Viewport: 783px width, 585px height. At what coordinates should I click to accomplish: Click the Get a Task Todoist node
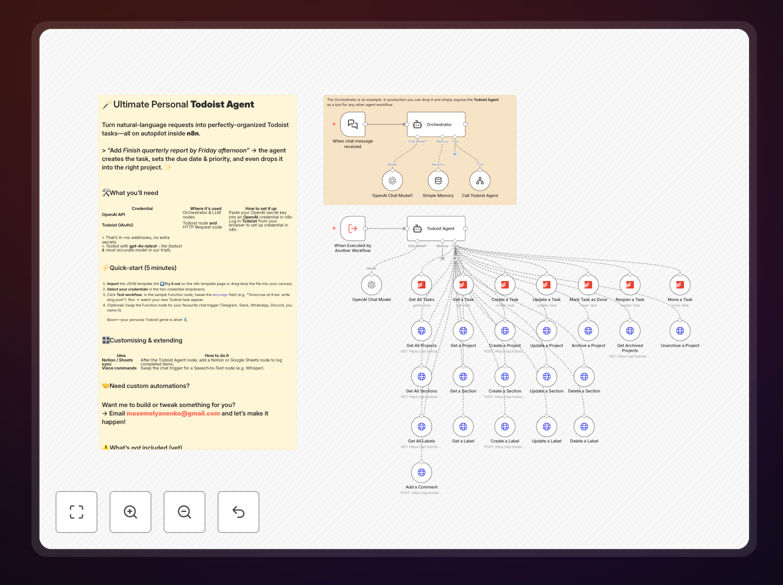click(463, 285)
